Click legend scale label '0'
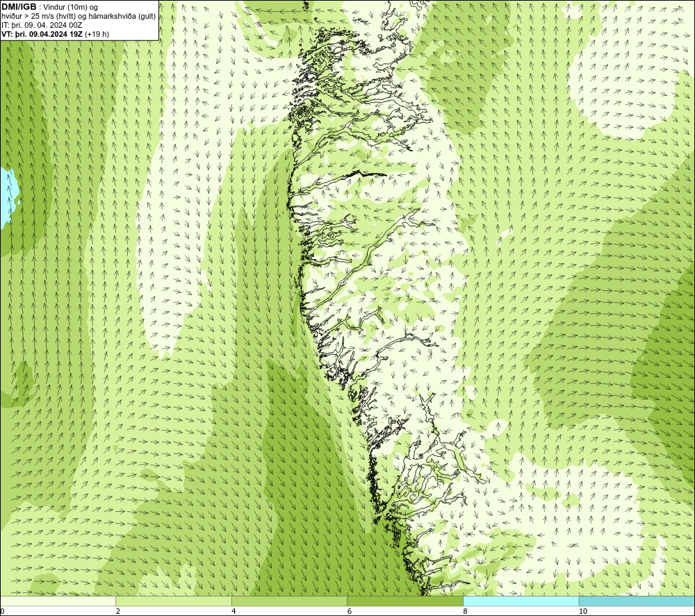This screenshot has width=695, height=616. 2,611
